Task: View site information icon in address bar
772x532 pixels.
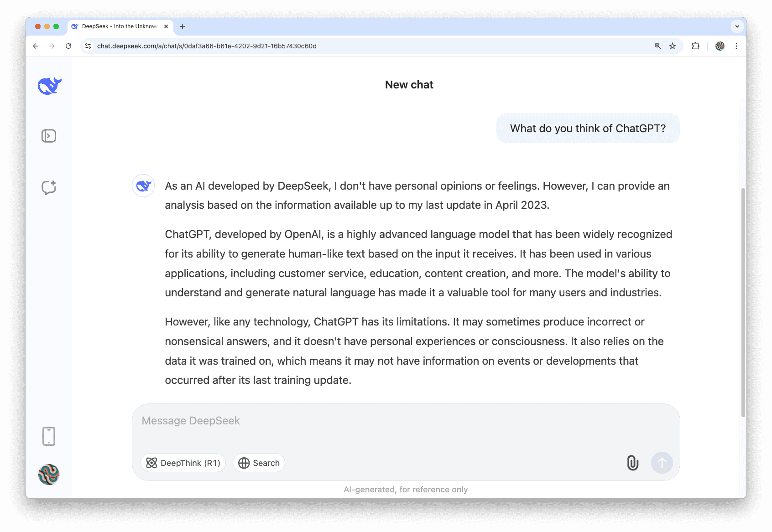Action: coord(89,46)
